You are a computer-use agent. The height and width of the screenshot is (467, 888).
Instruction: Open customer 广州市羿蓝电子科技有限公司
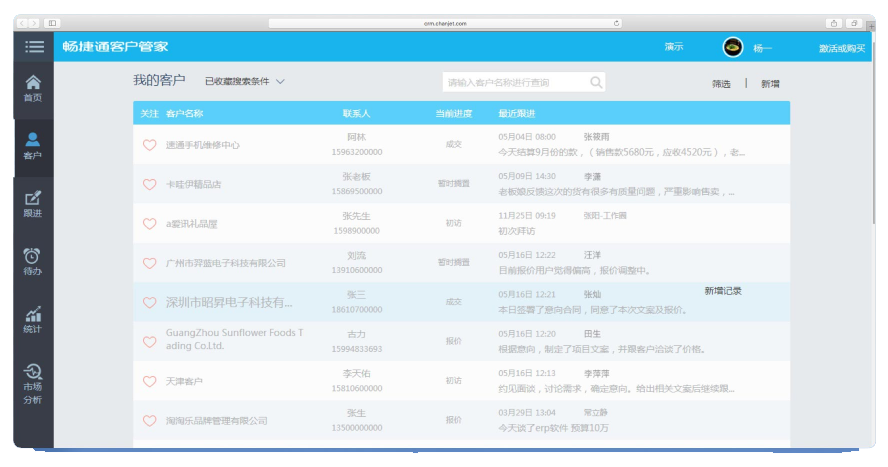[x=225, y=263]
